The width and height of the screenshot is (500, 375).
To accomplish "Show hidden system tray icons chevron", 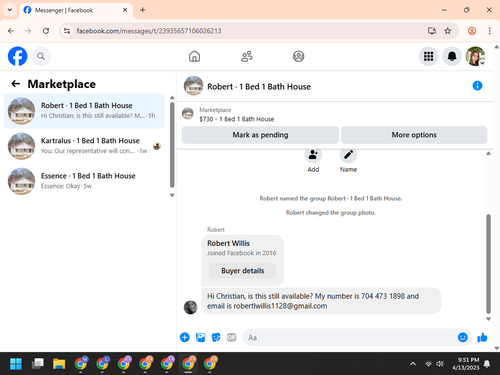I will (x=413, y=364).
